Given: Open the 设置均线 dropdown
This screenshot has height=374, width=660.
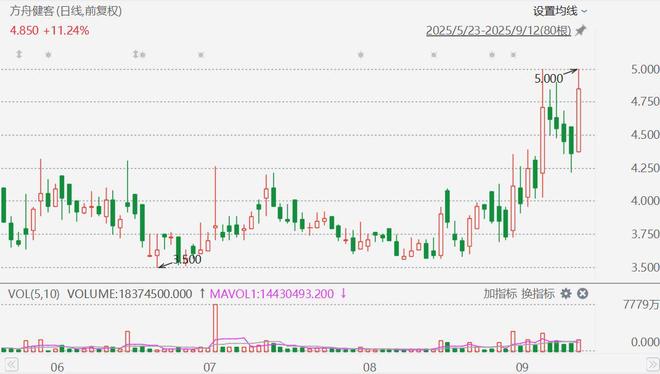Looking at the screenshot, I should pos(560,11).
